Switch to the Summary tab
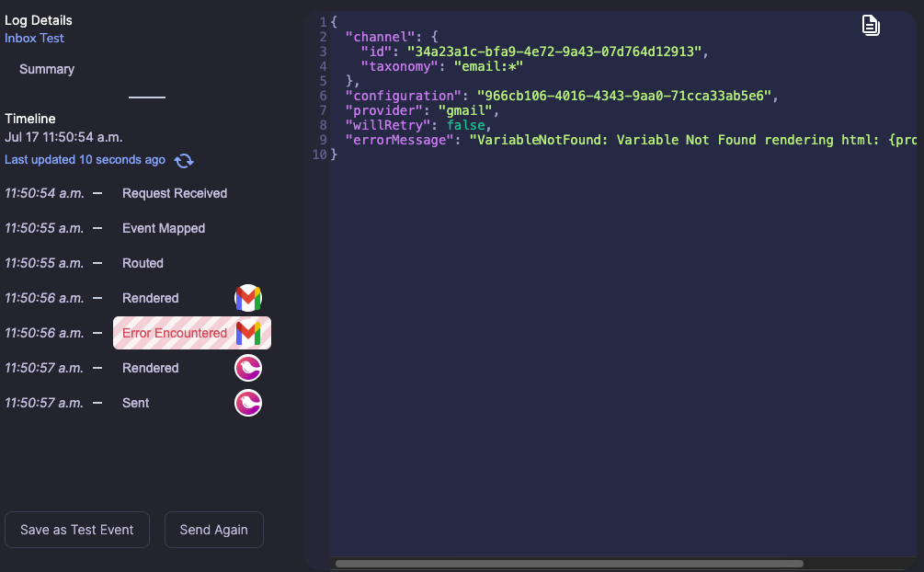This screenshot has width=924, height=572. (46, 69)
